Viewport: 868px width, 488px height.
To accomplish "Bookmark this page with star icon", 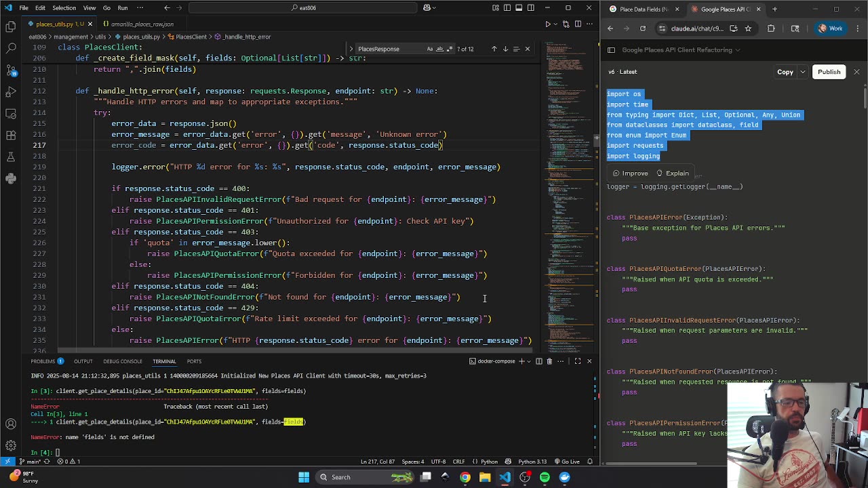I will pos(748,28).
